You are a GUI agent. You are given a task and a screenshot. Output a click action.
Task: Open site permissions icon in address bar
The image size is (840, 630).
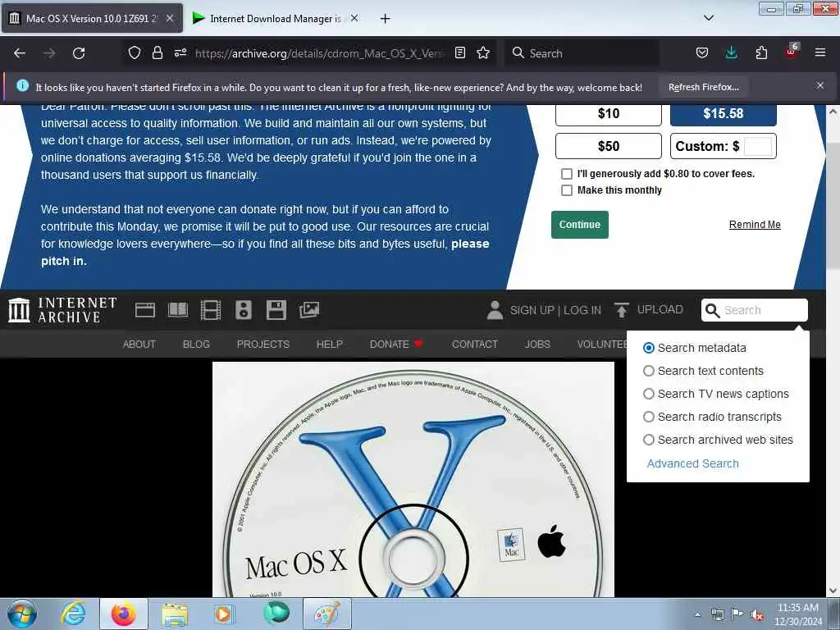180,52
